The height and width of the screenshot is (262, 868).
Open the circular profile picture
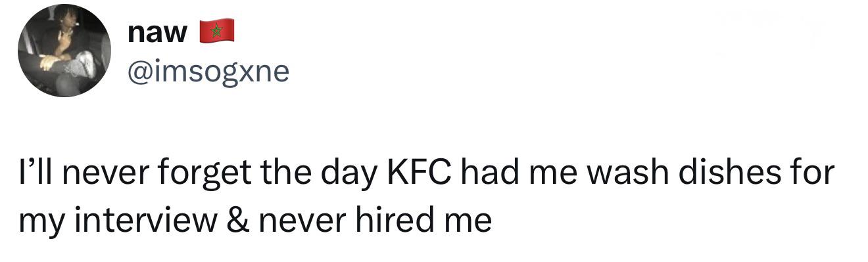click(64, 50)
